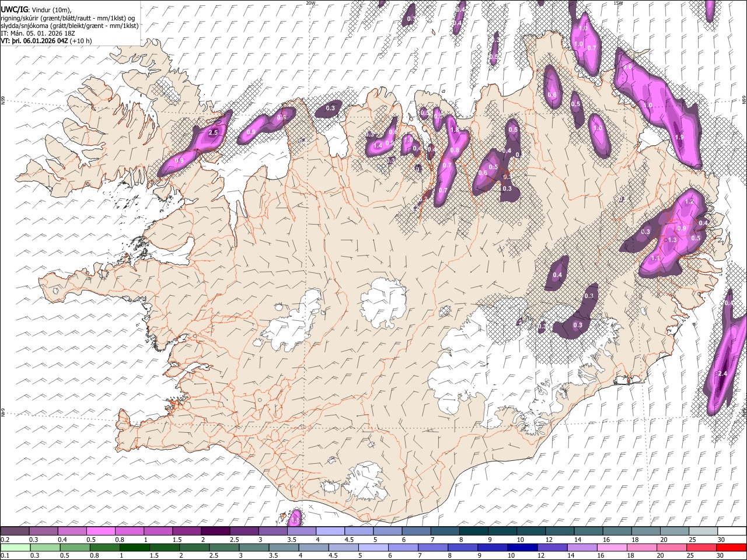This screenshot has width=747, height=560.
Task: Select upper legend swatch between 14 and 16
Action: point(588,531)
